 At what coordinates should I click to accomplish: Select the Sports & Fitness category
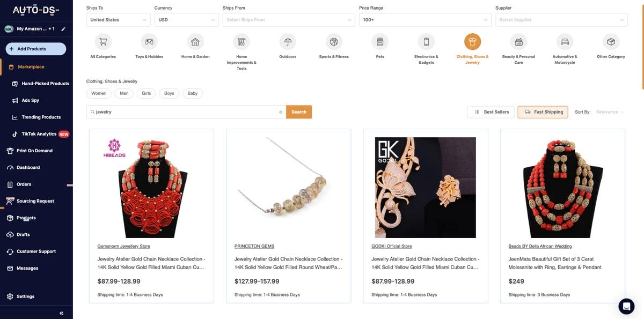coord(334,41)
